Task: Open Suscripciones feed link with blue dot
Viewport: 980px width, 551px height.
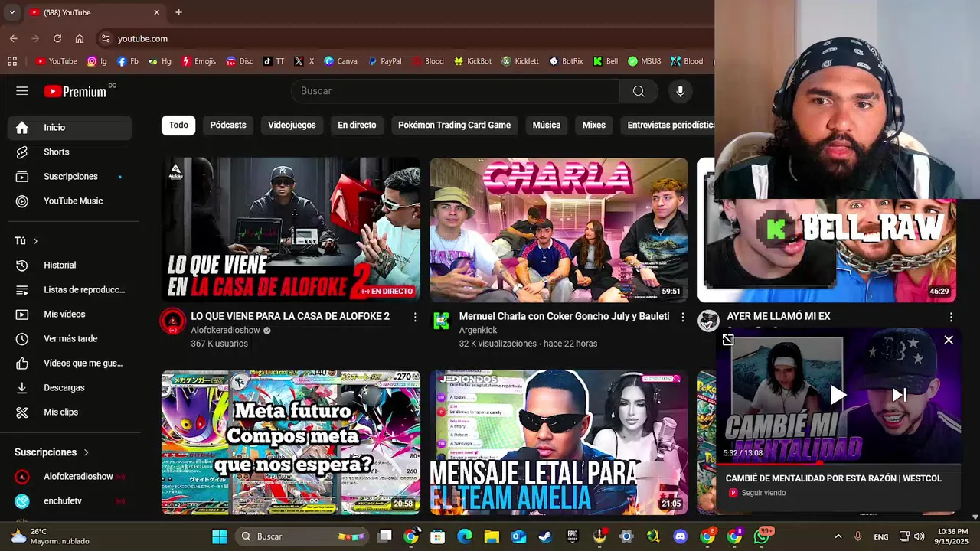Action: point(70,177)
